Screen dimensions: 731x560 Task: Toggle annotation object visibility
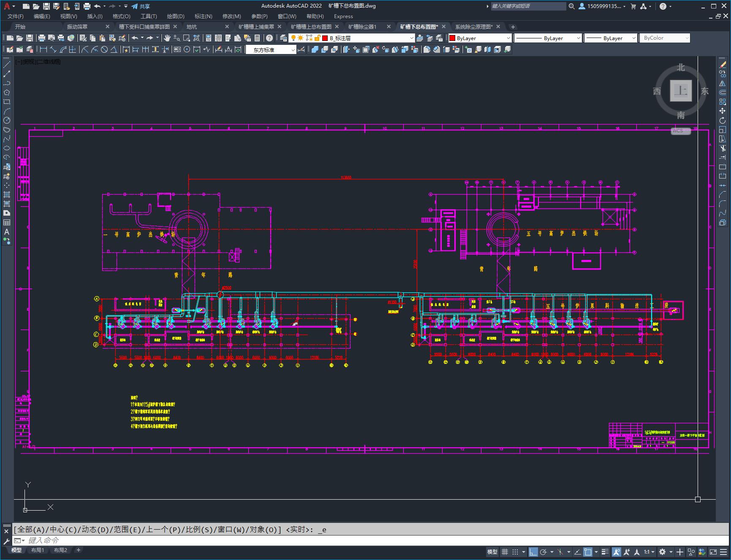(617, 552)
